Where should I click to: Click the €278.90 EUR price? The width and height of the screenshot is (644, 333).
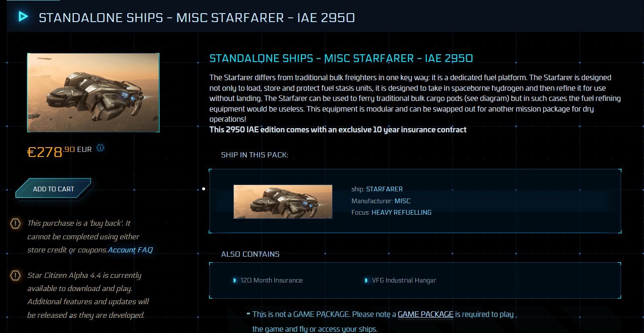pos(59,151)
